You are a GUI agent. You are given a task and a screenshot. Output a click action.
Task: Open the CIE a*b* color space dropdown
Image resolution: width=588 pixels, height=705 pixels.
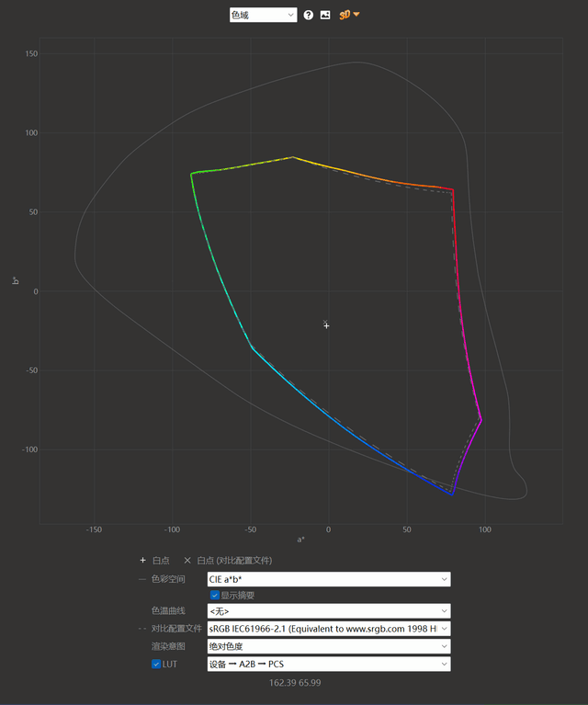click(329, 579)
